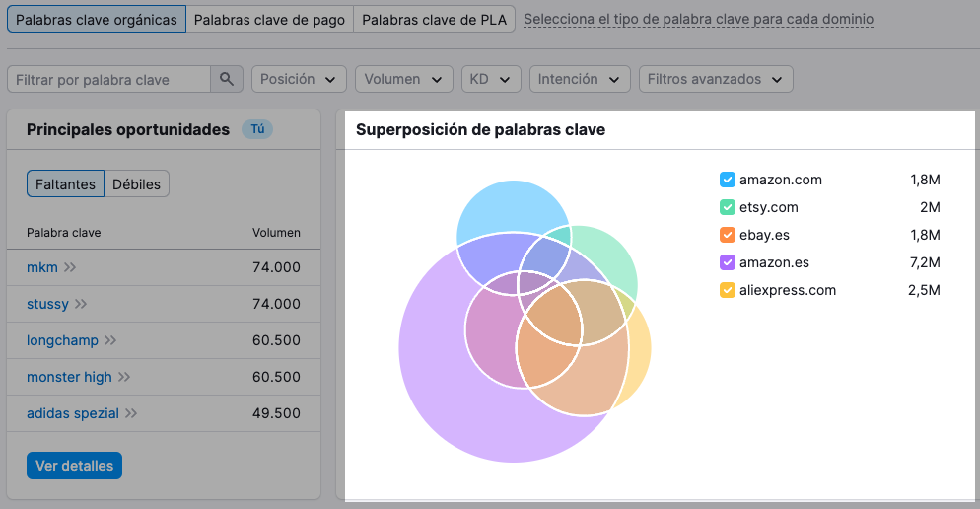Uncheck the amazon.com checkbox
The image size is (980, 509).
(728, 180)
